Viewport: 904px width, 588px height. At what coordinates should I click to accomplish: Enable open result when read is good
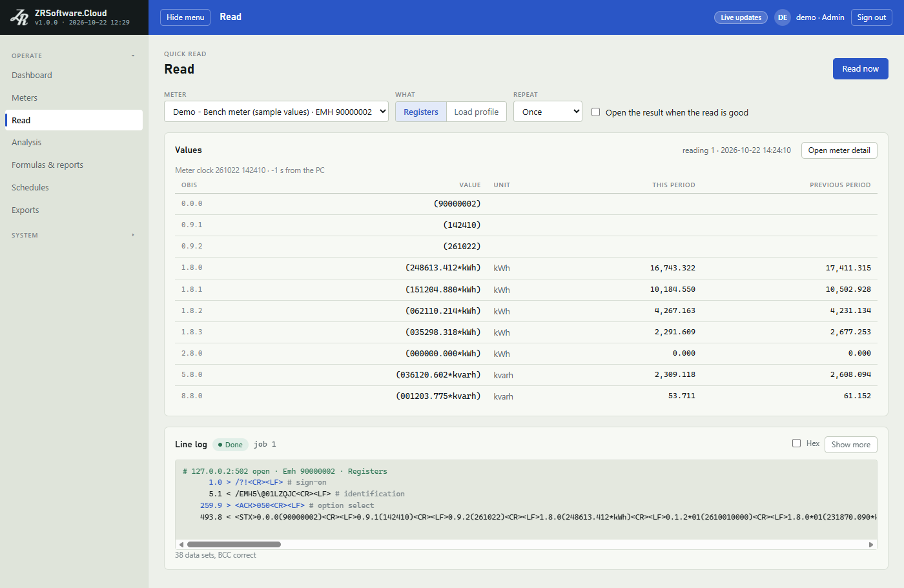click(x=596, y=112)
